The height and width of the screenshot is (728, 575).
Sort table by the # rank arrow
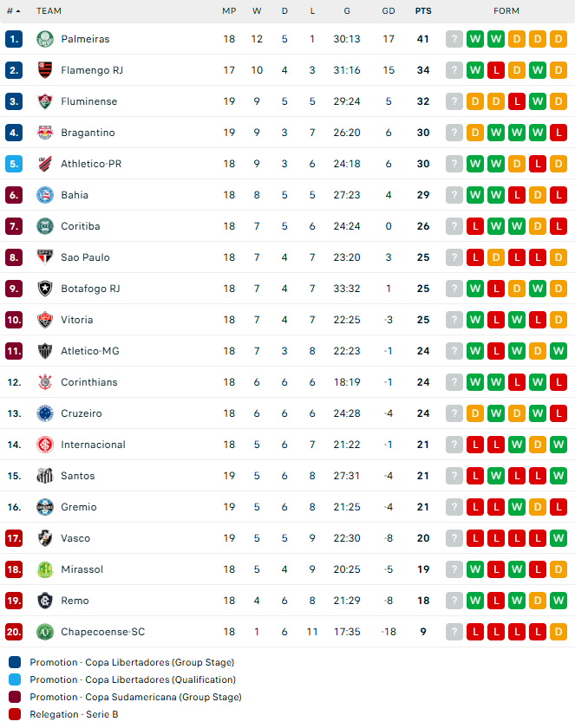(x=14, y=11)
